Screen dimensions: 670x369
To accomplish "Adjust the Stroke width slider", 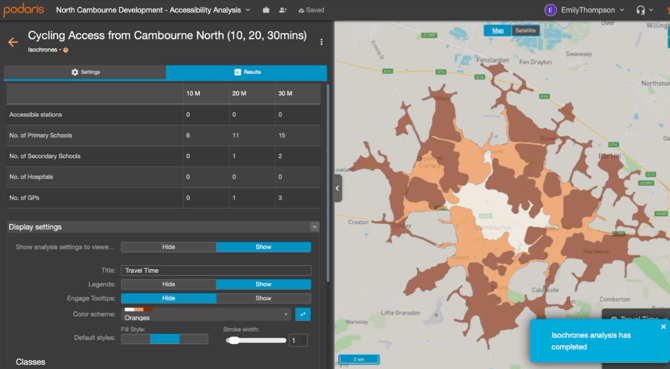I will coord(256,340).
